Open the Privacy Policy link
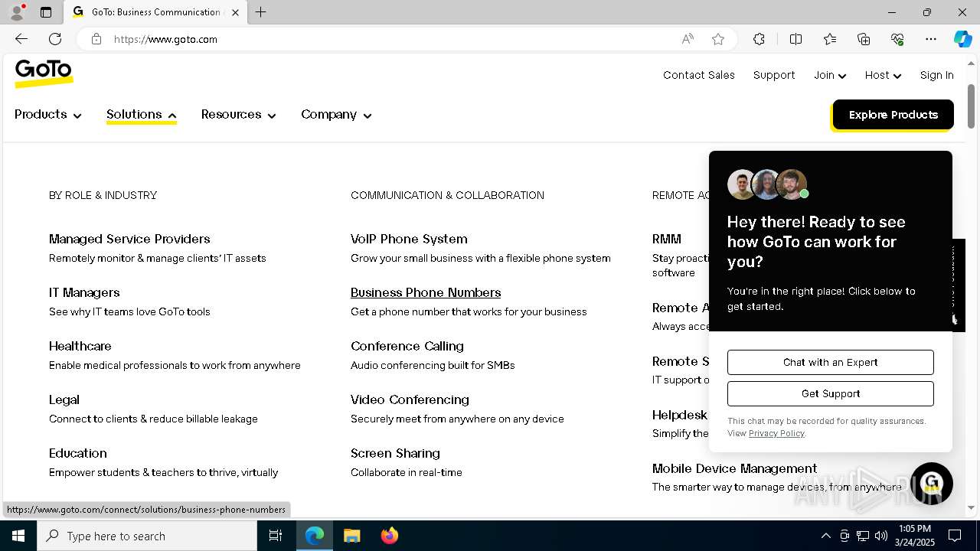The width and height of the screenshot is (980, 551). pos(776,433)
